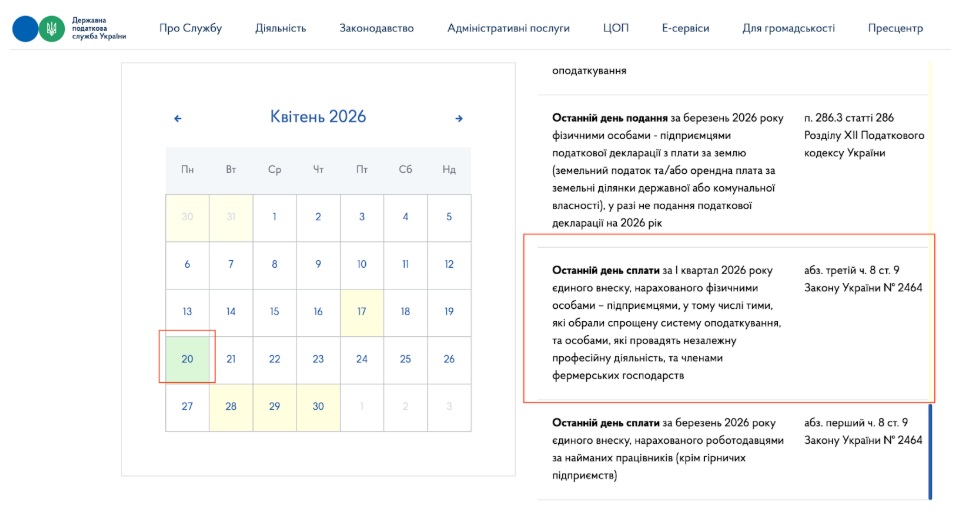
Task: Click the blue events list scrollbar
Action: 930,450
